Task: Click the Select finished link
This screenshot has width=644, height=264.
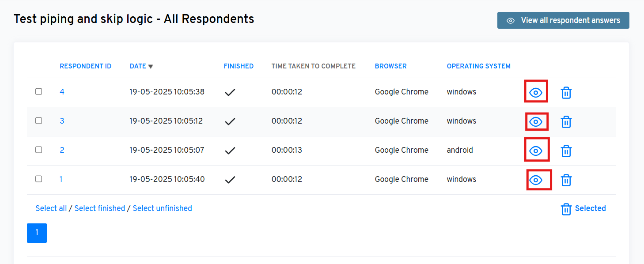Action: 100,208
